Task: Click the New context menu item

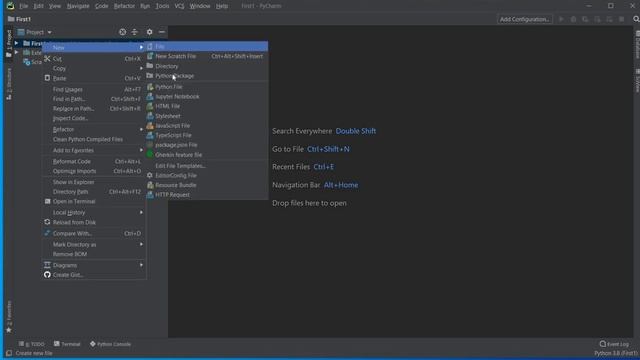Action: point(94,47)
